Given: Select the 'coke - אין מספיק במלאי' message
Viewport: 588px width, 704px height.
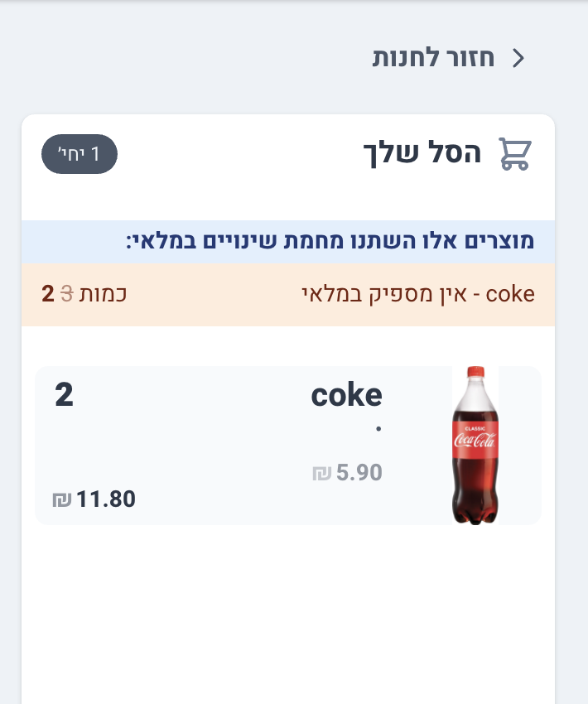Looking at the screenshot, I should click(417, 294).
